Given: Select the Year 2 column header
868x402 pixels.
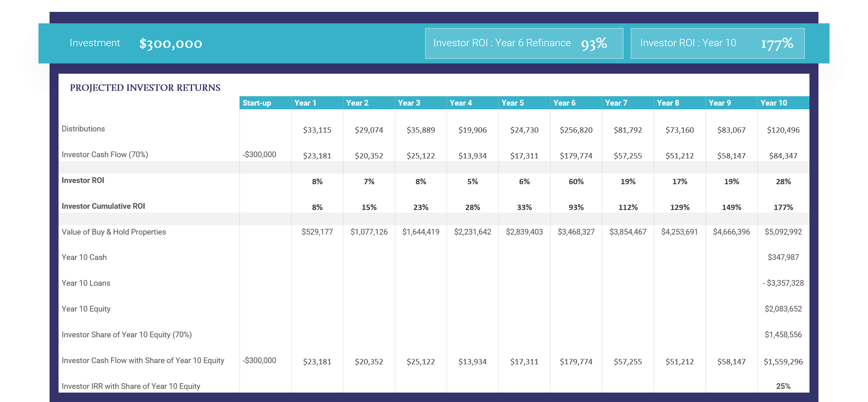Looking at the screenshot, I should (x=369, y=103).
